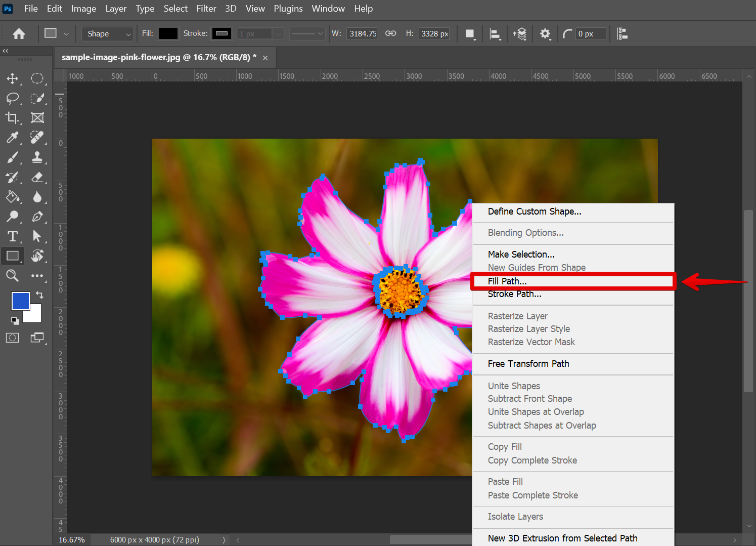Select the Brush tool
Viewport: 756px width, 546px height.
12,157
